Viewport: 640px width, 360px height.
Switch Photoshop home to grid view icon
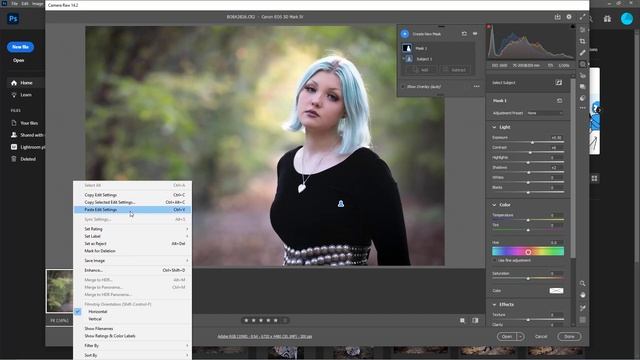pyautogui.click(x=594, y=178)
